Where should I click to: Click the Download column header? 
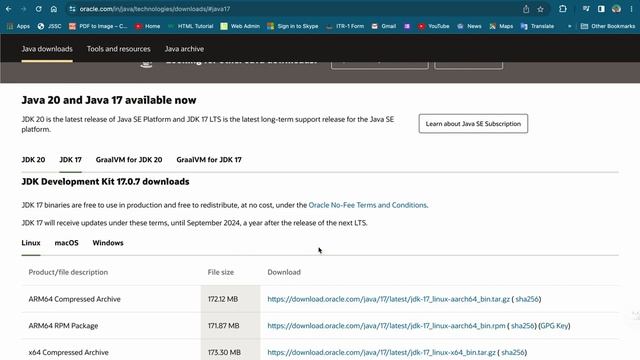coord(284,272)
